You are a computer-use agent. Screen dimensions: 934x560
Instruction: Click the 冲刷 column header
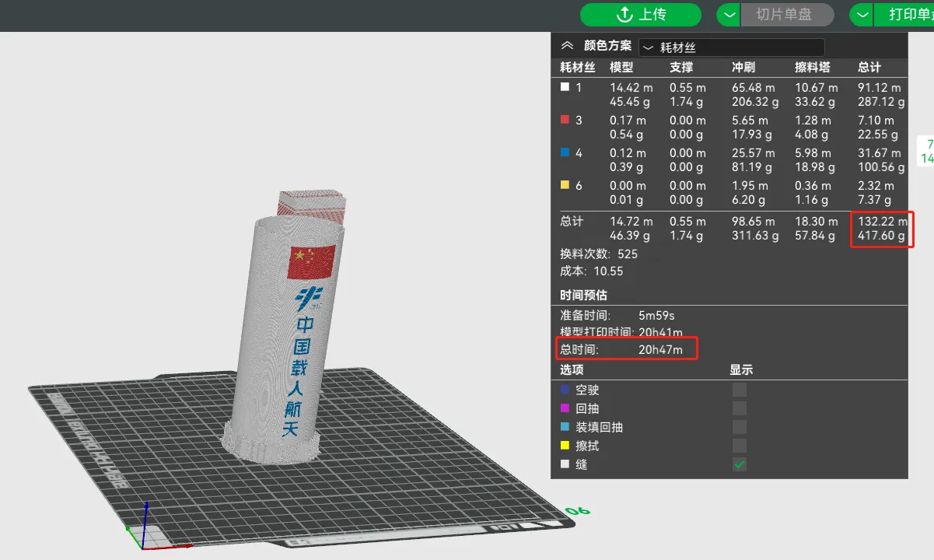pos(743,68)
